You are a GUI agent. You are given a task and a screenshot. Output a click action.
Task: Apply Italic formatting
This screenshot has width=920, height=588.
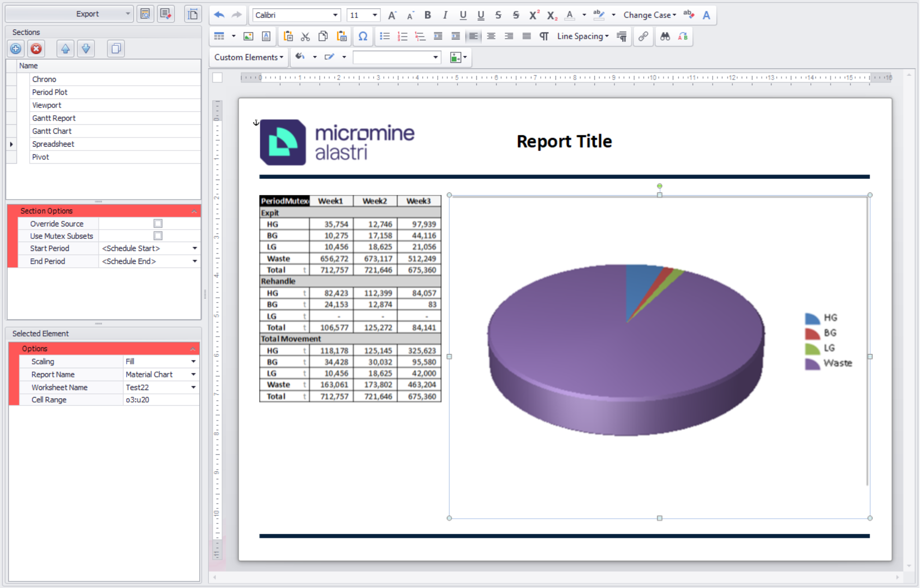445,15
